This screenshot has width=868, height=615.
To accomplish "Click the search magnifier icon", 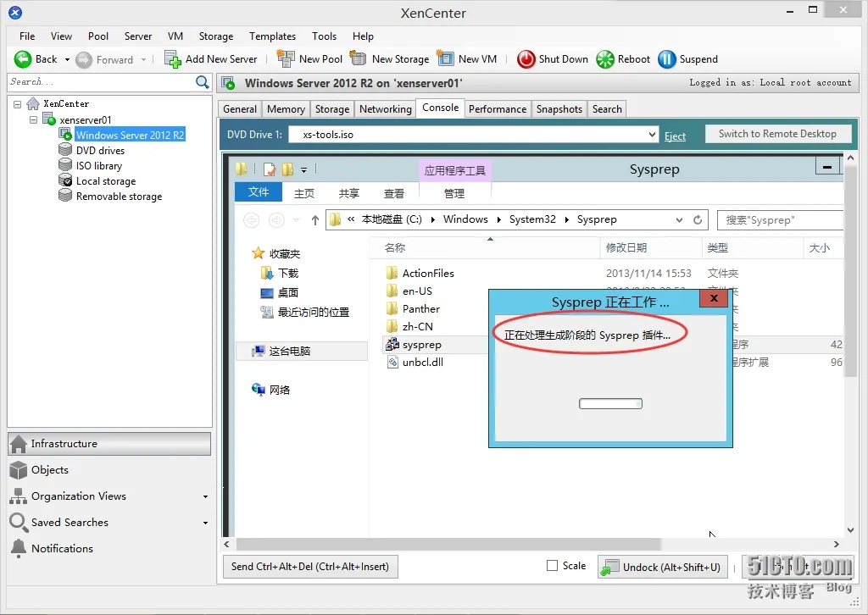I will pos(203,82).
